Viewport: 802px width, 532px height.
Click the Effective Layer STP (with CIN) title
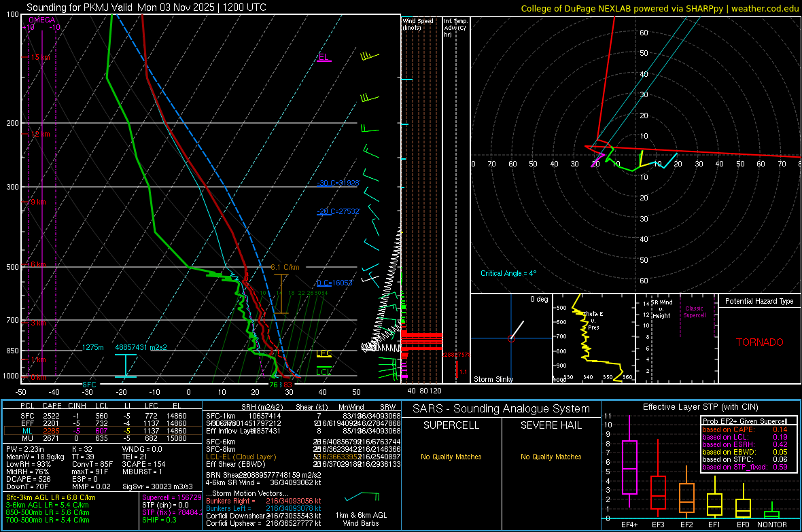(x=700, y=407)
